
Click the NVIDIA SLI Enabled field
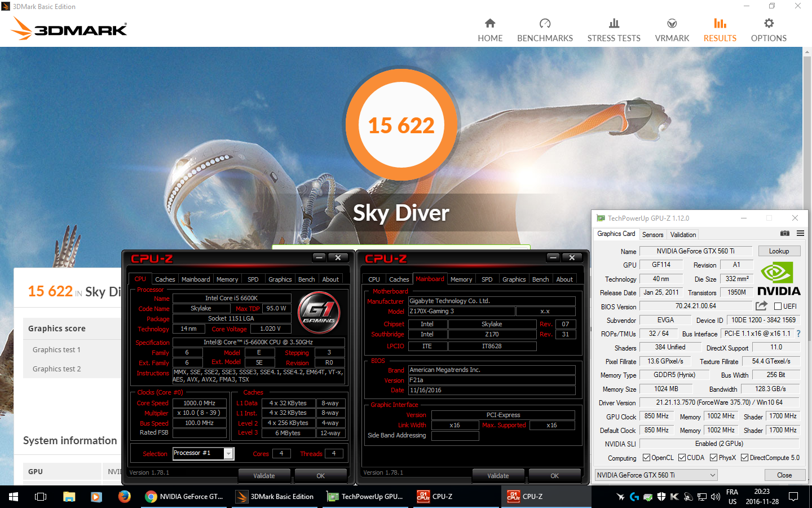[719, 444]
